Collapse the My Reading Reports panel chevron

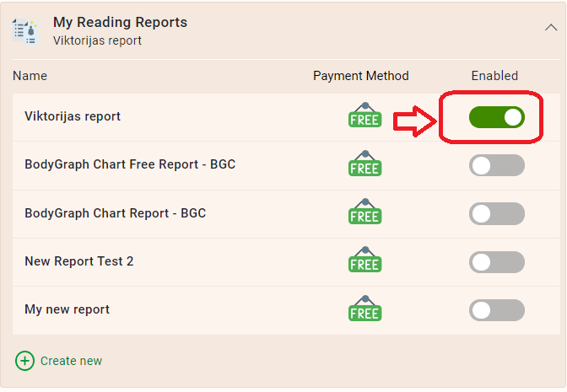(x=551, y=28)
